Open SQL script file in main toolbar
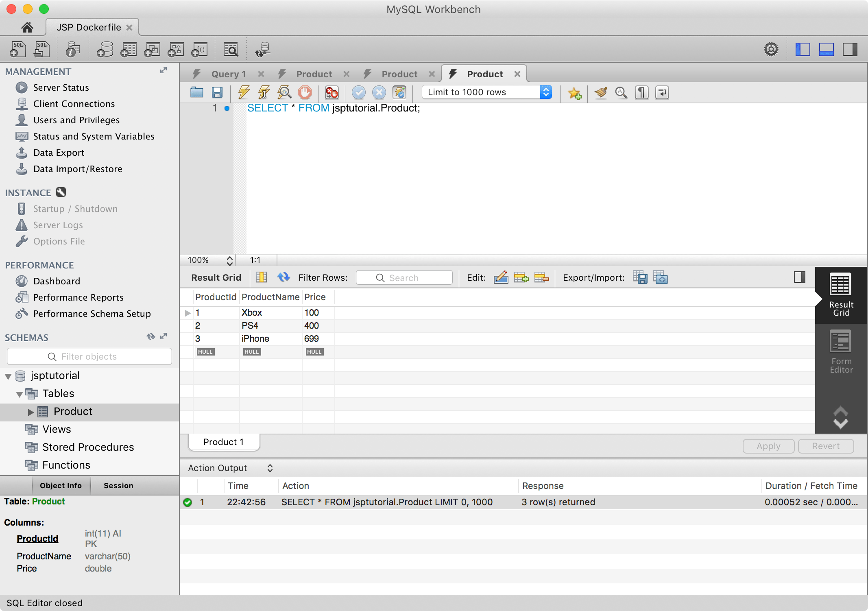Image resolution: width=868 pixels, height=611 pixels. pos(41,50)
